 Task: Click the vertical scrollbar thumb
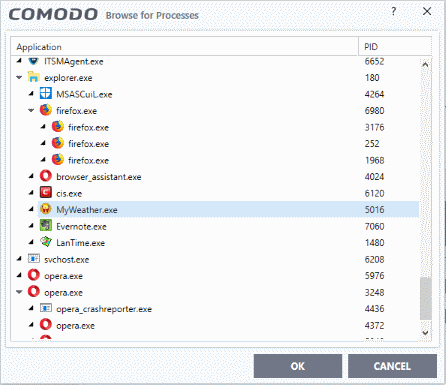point(425,299)
